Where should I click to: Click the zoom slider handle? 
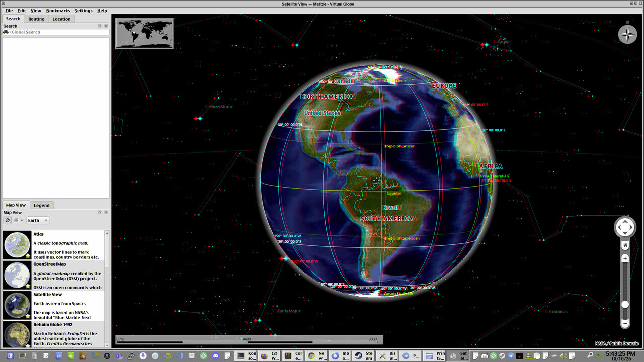(625, 304)
